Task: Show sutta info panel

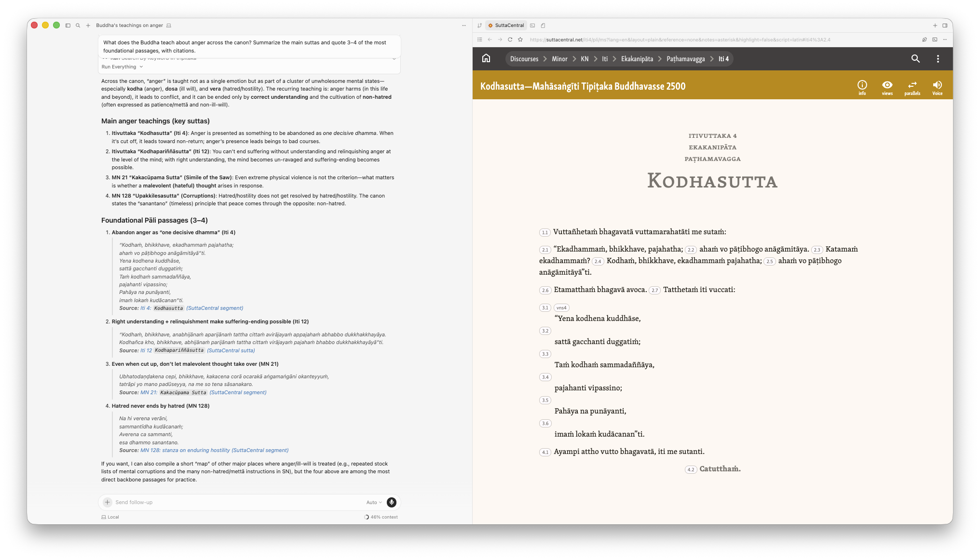Action: click(862, 87)
